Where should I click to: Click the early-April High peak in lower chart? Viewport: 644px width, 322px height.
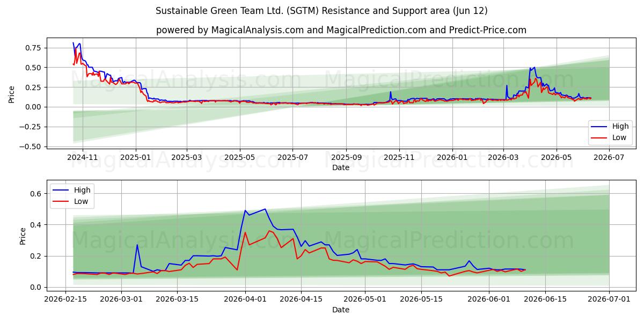tap(265, 209)
